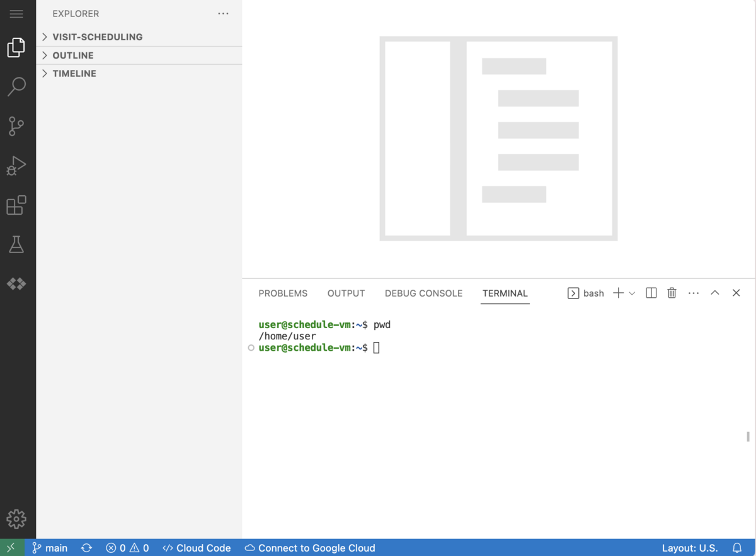
Task: Click the Cloud Code sidebar icon
Action: (17, 284)
